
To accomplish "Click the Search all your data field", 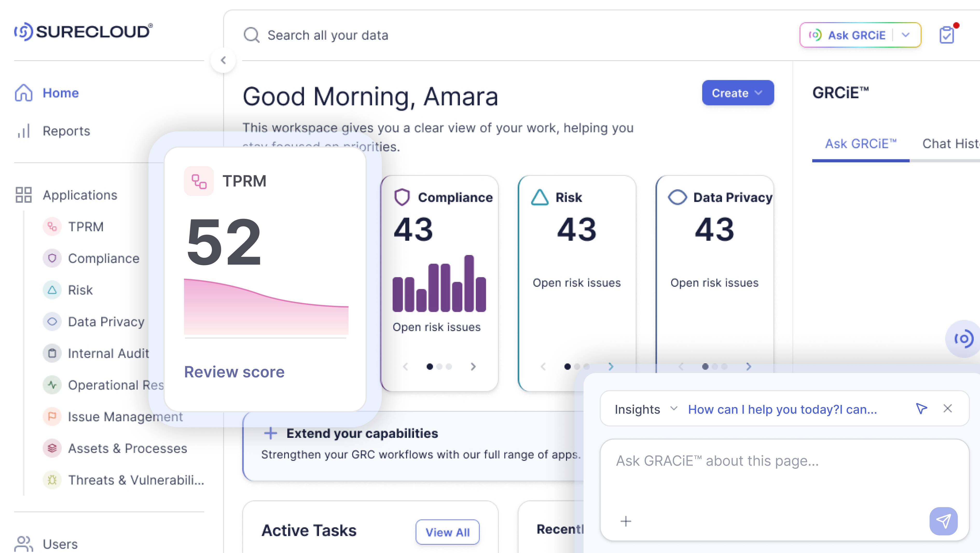I will pyautogui.click(x=328, y=35).
